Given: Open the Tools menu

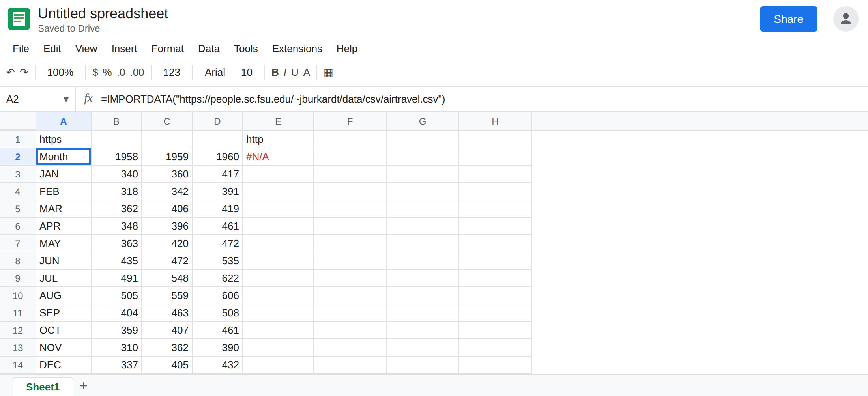Looking at the screenshot, I should [x=246, y=49].
